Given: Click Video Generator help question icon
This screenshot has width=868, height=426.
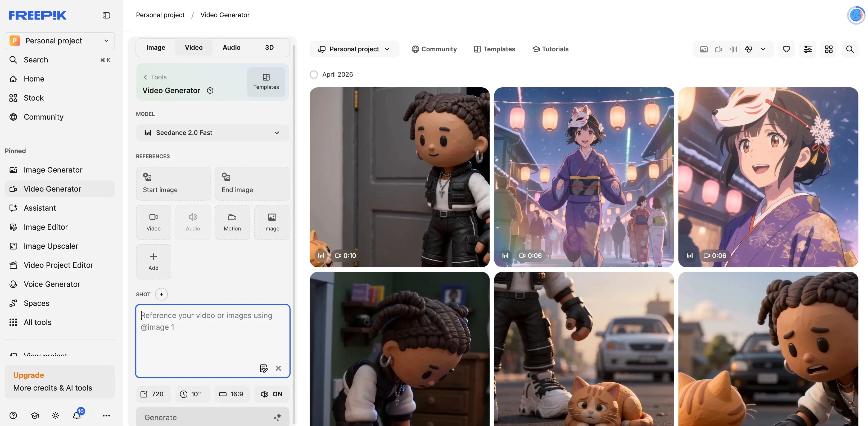Looking at the screenshot, I should pos(210,90).
